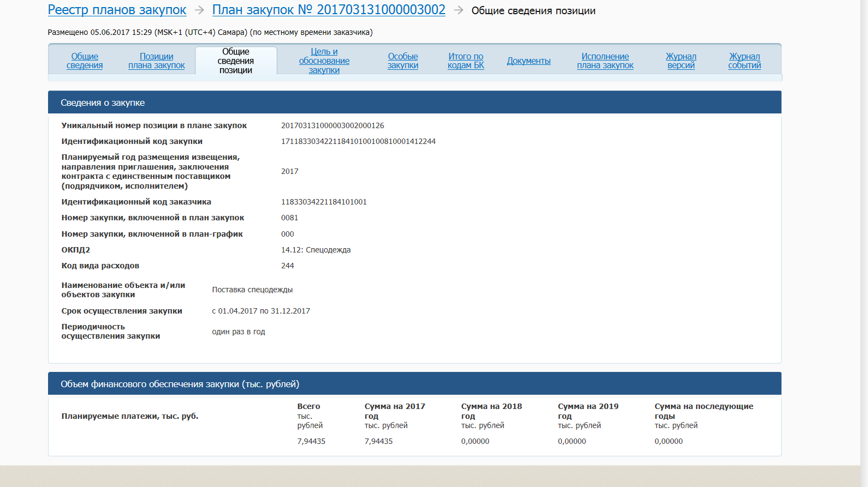Click the arrow icon before Общие сведения позиции
This screenshot has height=487, width=868.
tap(459, 10)
